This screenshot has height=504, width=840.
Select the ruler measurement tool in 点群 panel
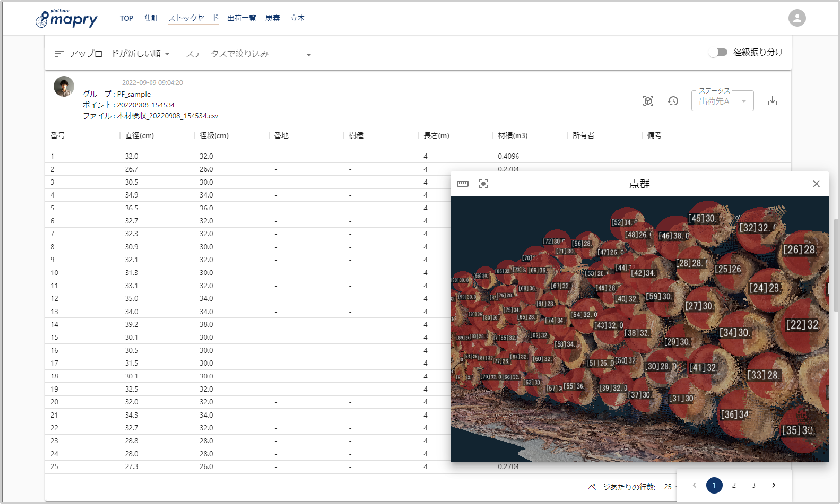pyautogui.click(x=462, y=183)
